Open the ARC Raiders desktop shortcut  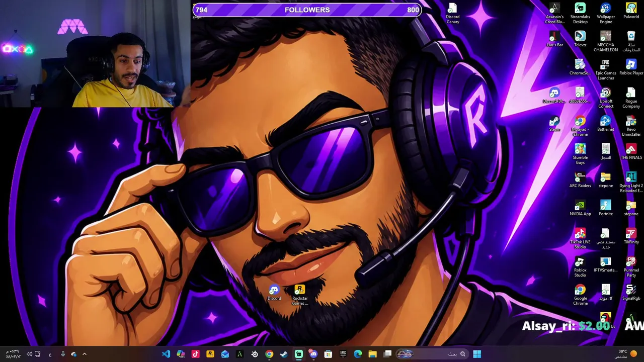pos(580,180)
